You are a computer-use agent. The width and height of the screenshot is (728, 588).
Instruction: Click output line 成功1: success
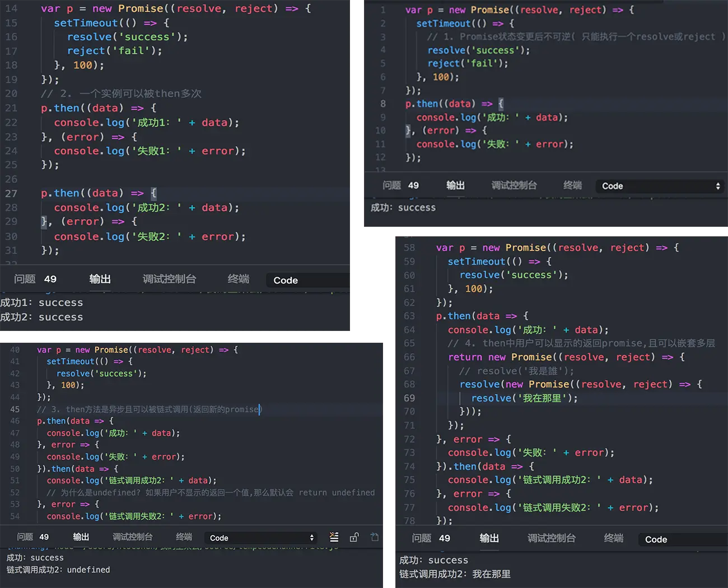point(42,302)
